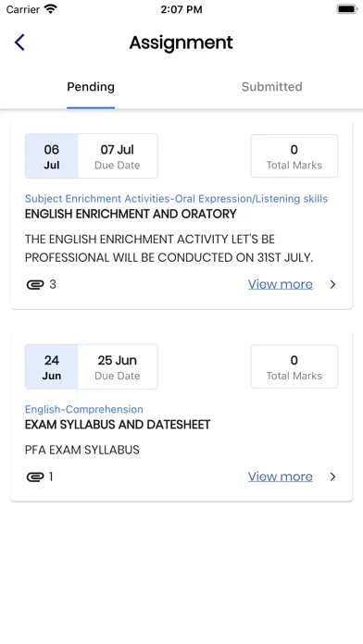Image resolution: width=363 pixels, height=644 pixels.
Task: Tap the 25 Jun Due Date box
Action: click(x=118, y=366)
